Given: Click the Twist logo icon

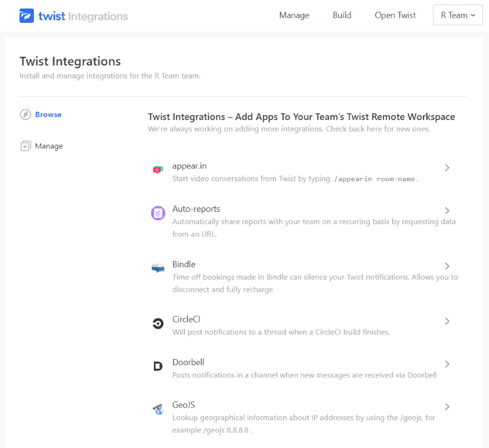Looking at the screenshot, I should tap(26, 16).
